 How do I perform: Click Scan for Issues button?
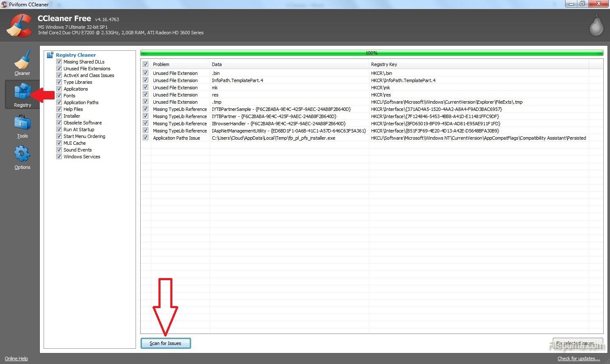click(166, 343)
